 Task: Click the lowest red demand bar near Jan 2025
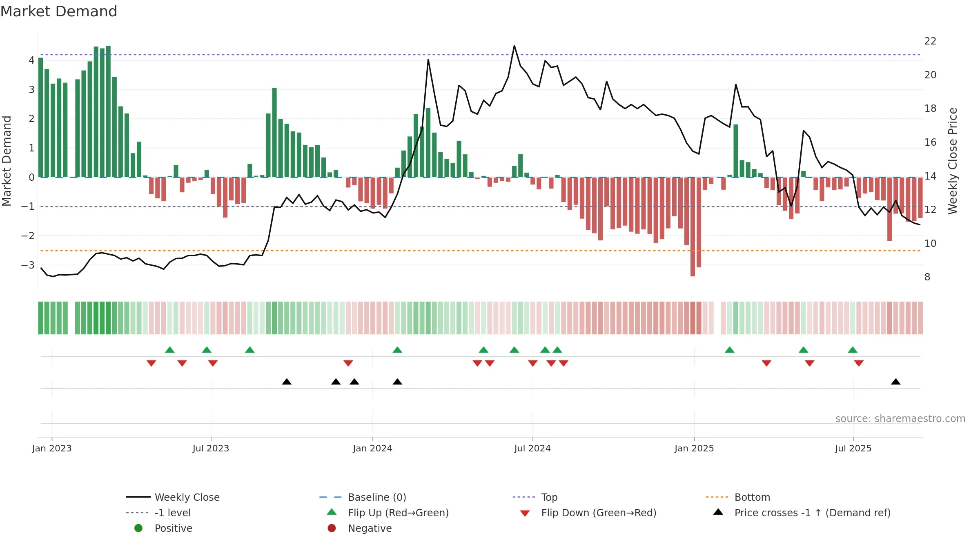[693, 227]
